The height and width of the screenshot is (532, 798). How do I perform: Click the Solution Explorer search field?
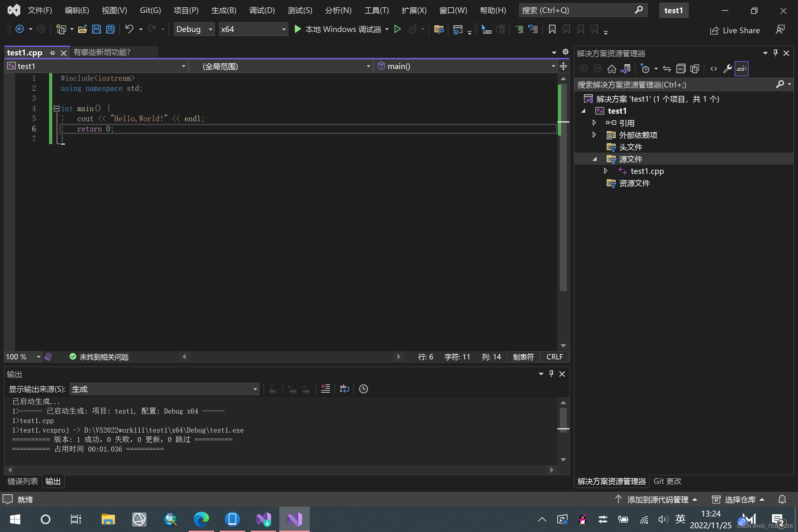click(683, 85)
